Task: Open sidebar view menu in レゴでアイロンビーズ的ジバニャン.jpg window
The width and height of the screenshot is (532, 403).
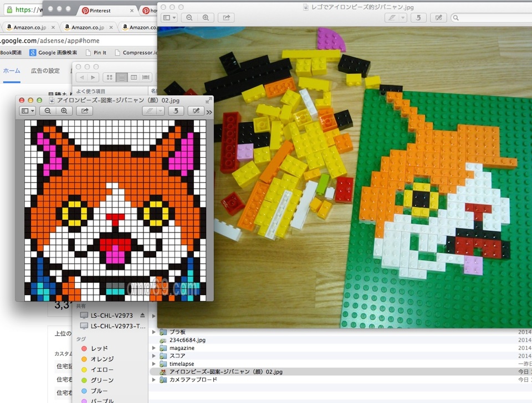Action: (169, 18)
